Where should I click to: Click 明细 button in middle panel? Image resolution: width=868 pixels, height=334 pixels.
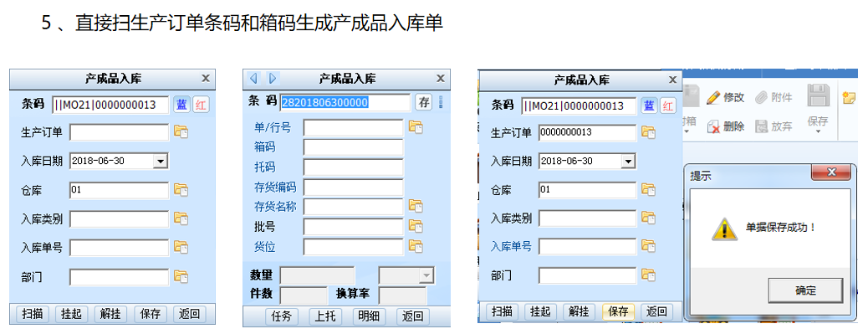(370, 316)
